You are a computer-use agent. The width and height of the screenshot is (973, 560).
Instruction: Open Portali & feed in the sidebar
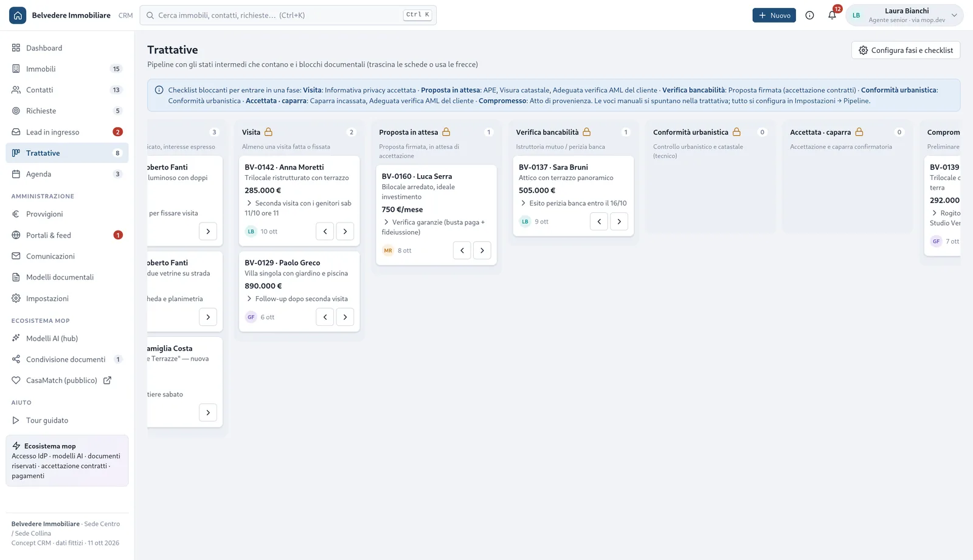[x=67, y=235]
